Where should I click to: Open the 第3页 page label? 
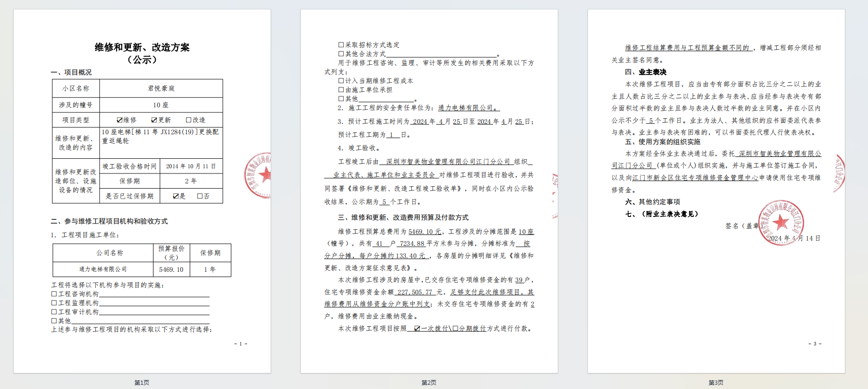[x=716, y=382]
